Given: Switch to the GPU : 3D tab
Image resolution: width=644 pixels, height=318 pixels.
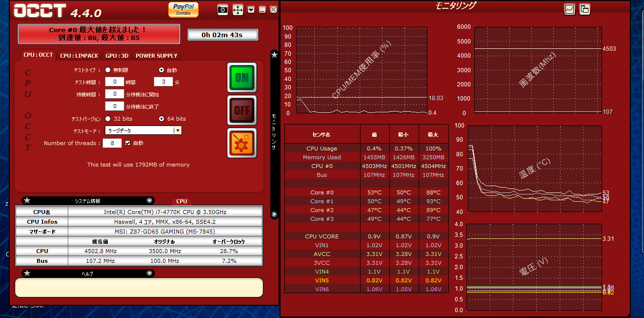Looking at the screenshot, I should (x=117, y=56).
